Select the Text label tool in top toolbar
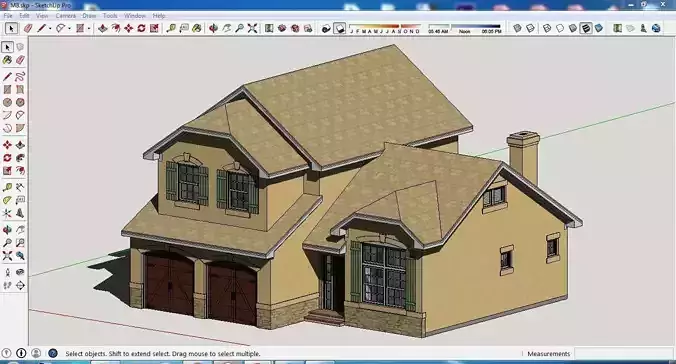Screen dimensions: 676x364 184,28
